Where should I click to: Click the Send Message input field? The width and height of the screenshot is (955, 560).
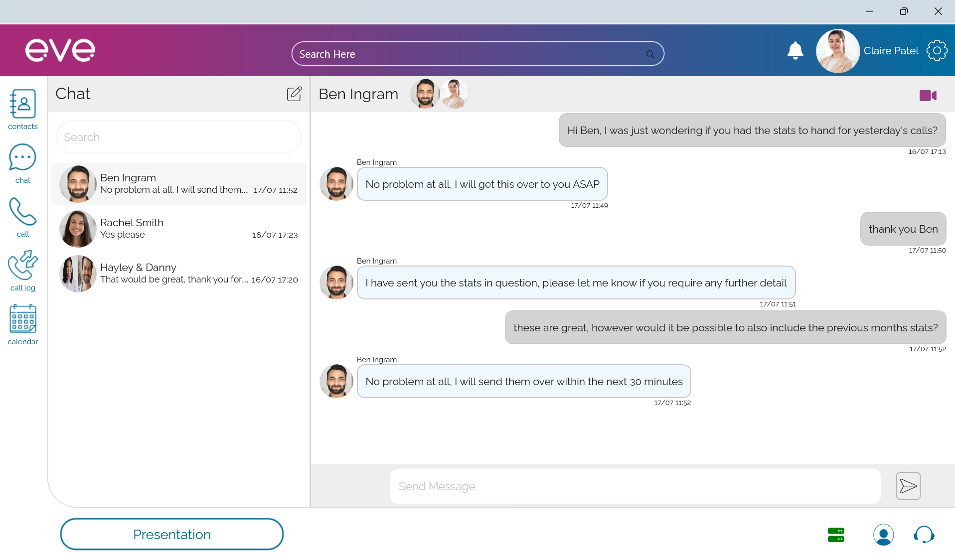635,486
